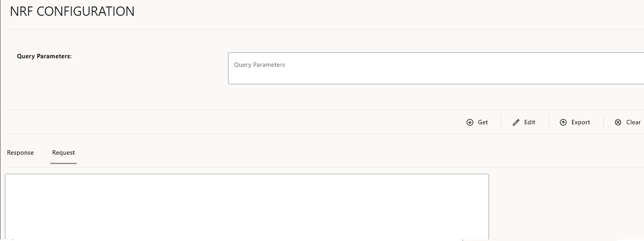Click the Get download-arrow icon
The width and height of the screenshot is (644, 241).
coord(470,122)
